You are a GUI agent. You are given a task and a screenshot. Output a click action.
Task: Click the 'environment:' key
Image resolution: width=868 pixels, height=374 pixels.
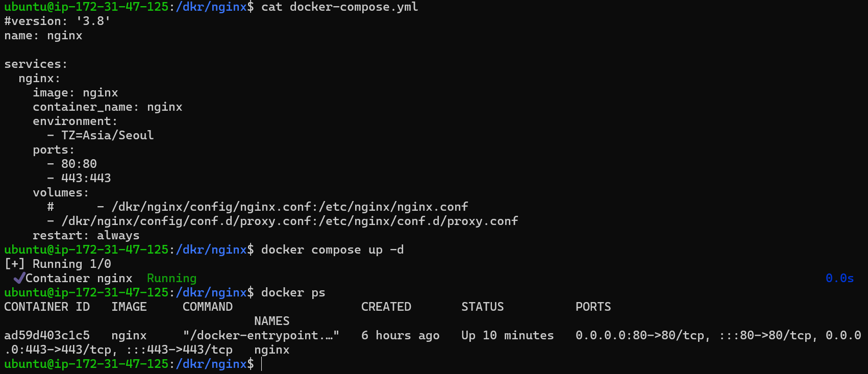[75, 121]
